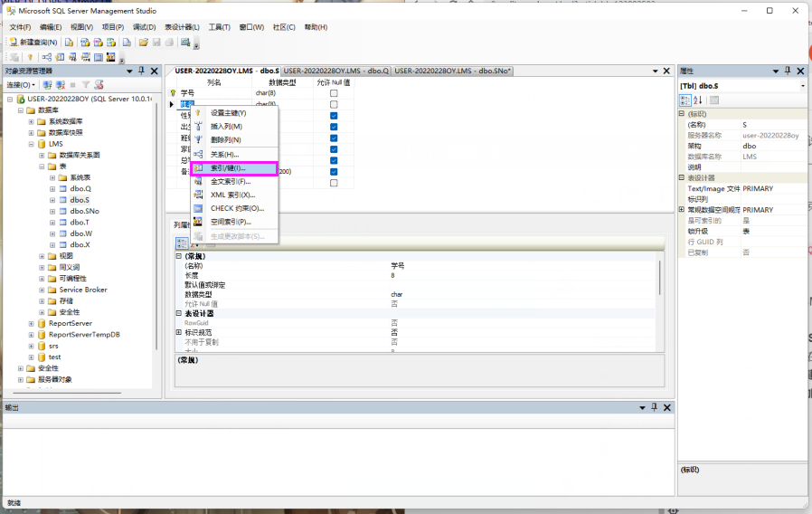
Task: Collapse the LMS database tree node
Action: click(x=31, y=144)
